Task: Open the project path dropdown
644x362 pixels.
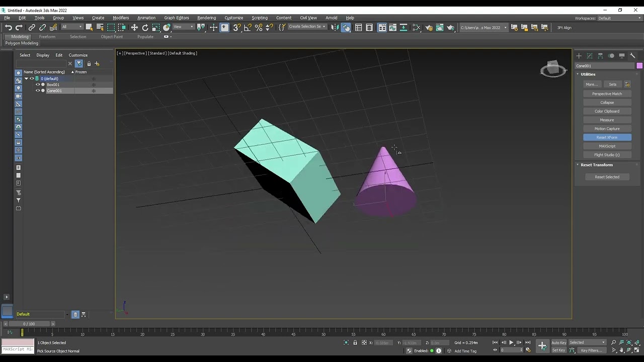Action: (x=484, y=28)
